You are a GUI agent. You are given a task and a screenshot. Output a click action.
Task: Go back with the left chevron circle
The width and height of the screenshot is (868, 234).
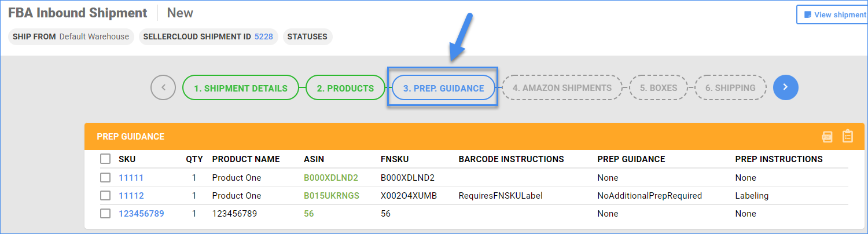[163, 88]
